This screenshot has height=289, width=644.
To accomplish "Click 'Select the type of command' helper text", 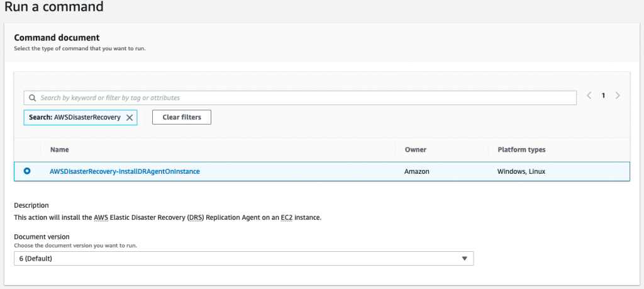I will point(80,48).
